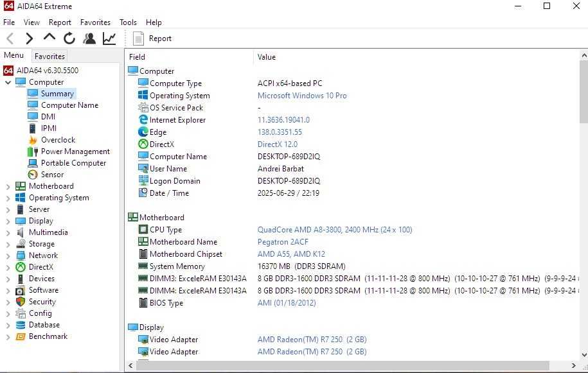
Task: Open the Report menu
Action: 60,22
